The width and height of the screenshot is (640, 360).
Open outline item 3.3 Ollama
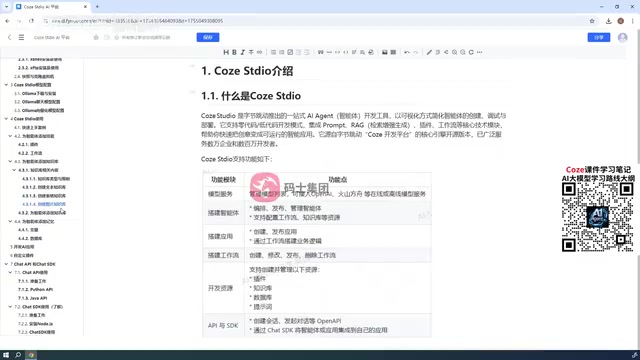click(39, 110)
